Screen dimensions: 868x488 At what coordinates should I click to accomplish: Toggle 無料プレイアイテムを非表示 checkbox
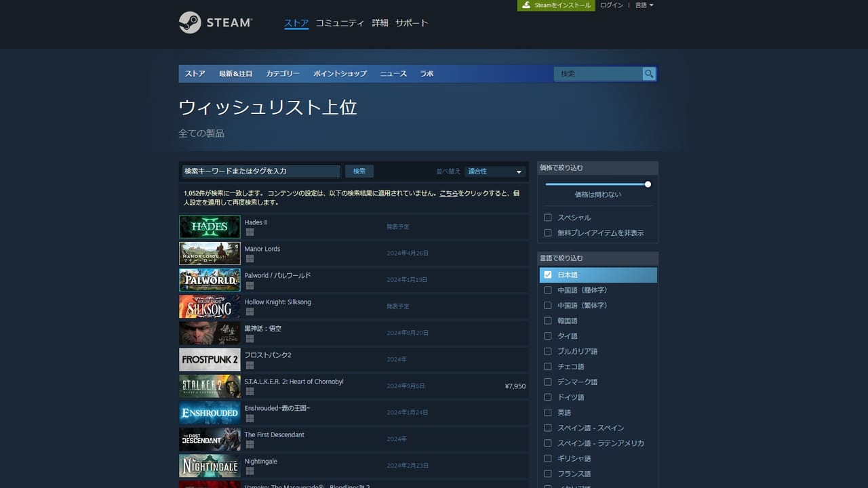point(548,232)
